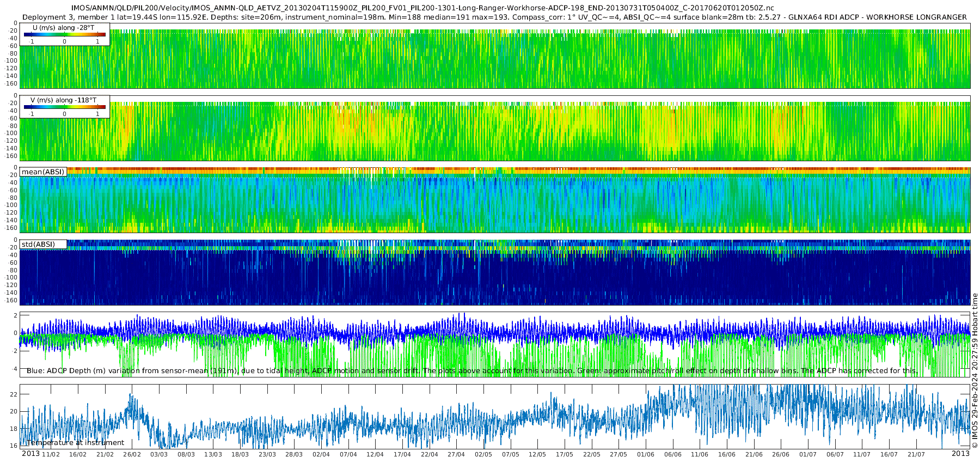Click the std(ABSI) panel label

(38, 245)
